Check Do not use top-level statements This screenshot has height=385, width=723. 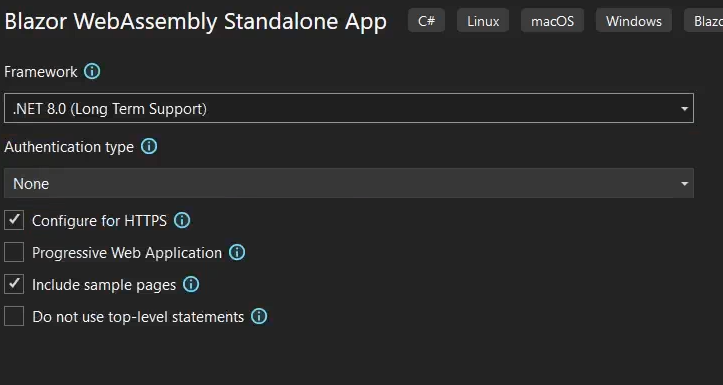[14, 316]
